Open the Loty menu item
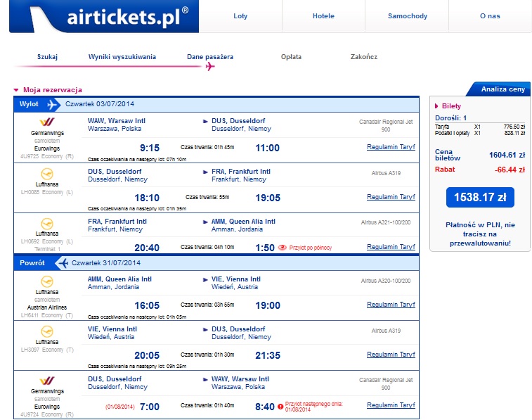Image resolution: width=532 pixels, height=420 pixels. point(240,16)
